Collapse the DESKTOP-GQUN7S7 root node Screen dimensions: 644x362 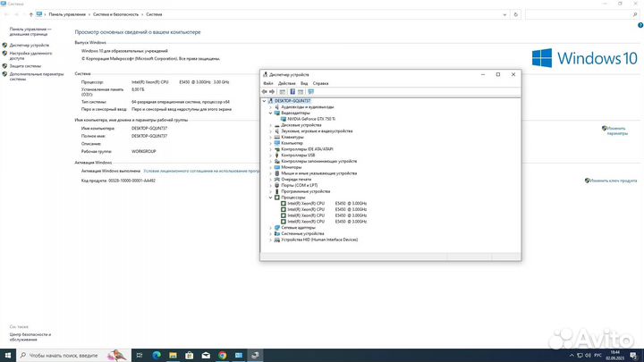click(x=264, y=101)
